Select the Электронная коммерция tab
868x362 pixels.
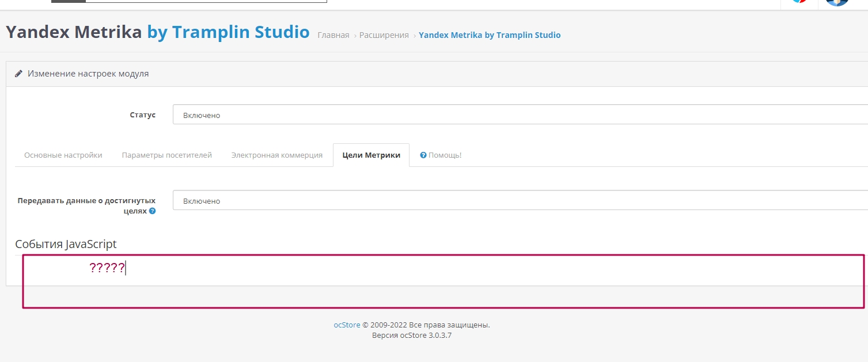[x=277, y=155]
